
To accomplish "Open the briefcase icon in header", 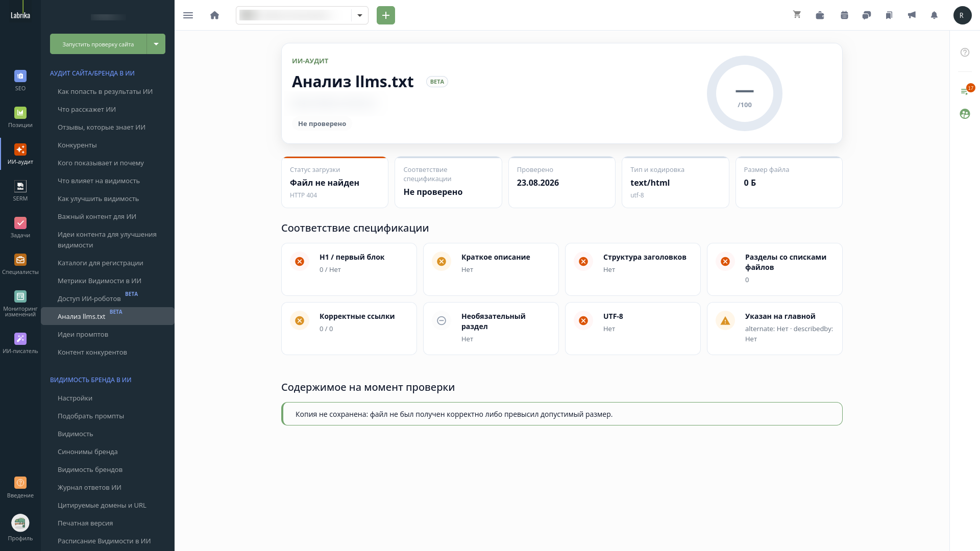I will [x=820, y=15].
